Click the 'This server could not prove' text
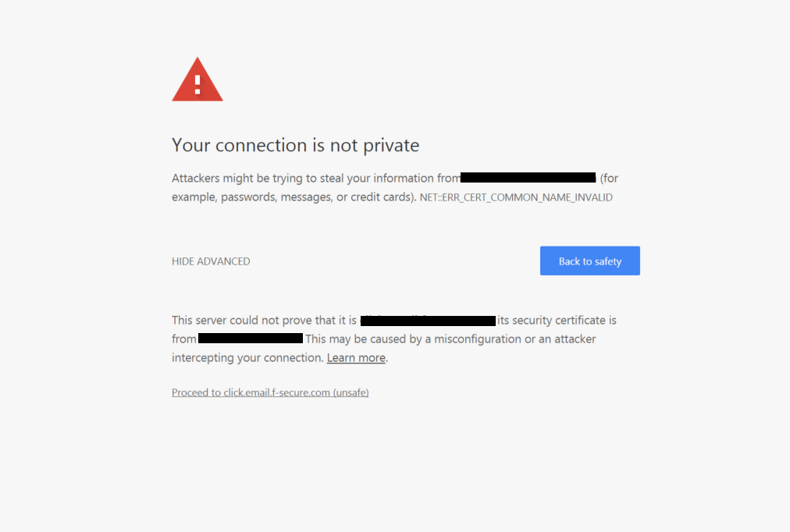Image resolution: width=790 pixels, height=532 pixels. (x=250, y=320)
